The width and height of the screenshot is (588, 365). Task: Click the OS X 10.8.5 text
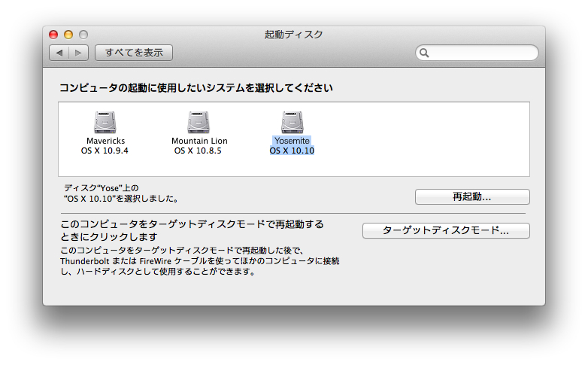tap(198, 151)
